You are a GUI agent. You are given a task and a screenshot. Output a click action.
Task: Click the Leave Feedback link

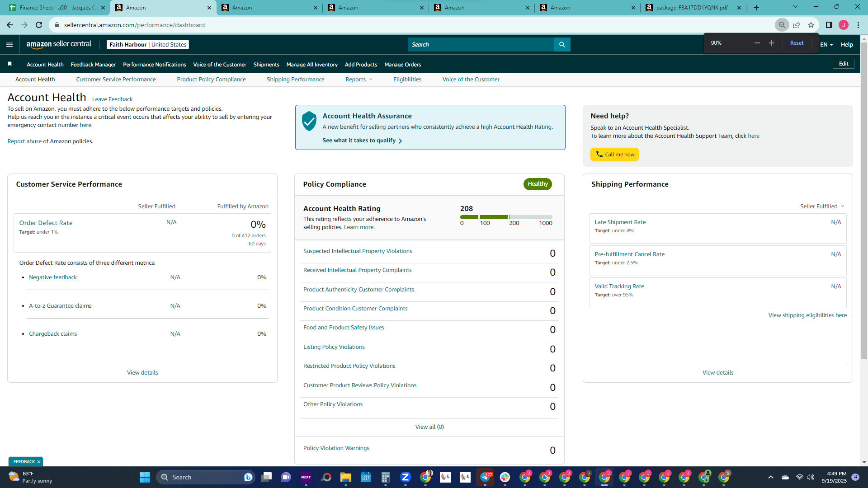tap(112, 99)
